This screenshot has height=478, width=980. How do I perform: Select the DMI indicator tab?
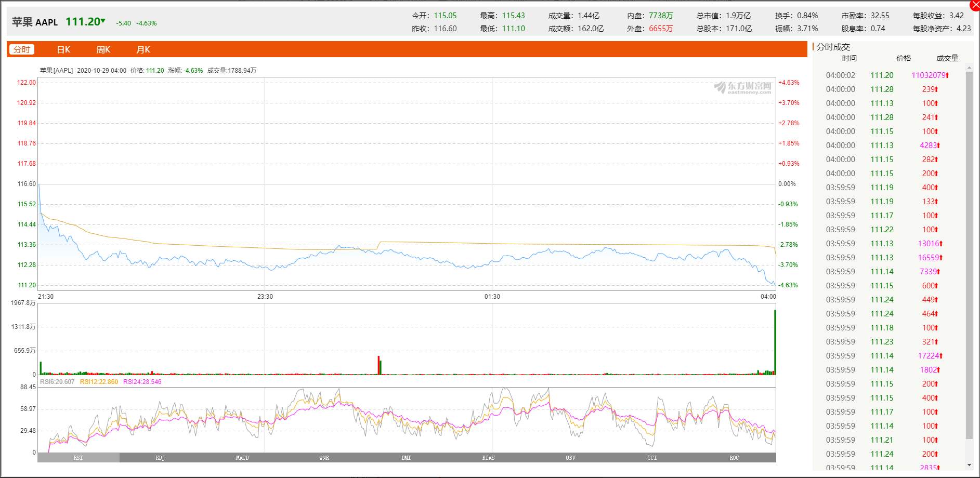[x=407, y=458]
